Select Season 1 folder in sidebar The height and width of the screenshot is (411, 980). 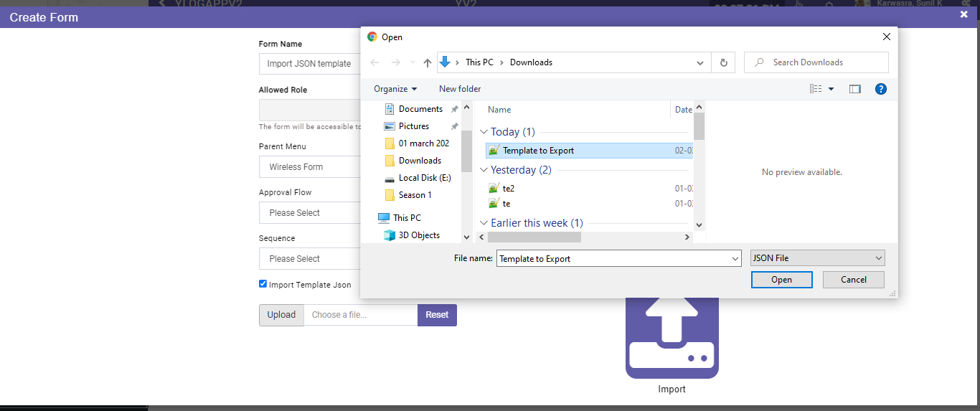point(415,195)
